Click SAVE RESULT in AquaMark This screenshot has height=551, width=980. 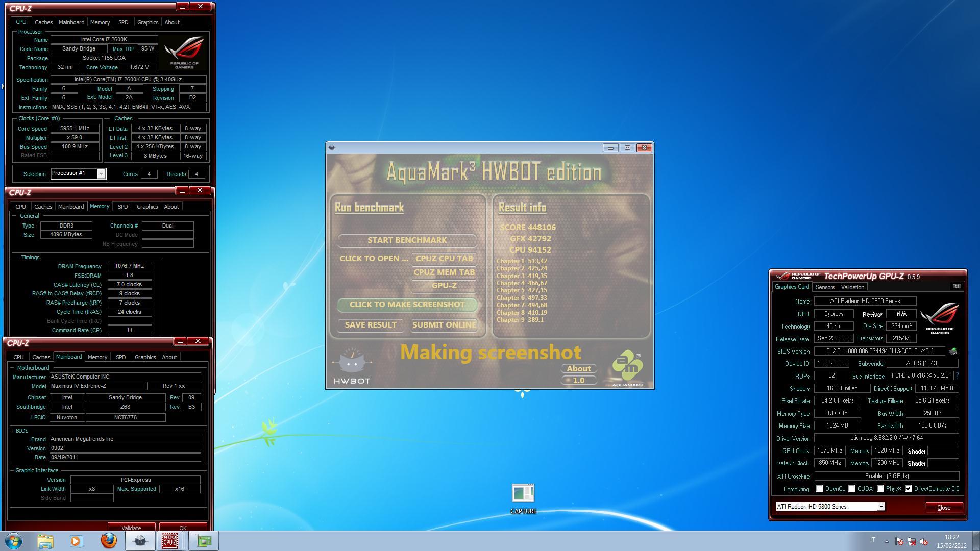pos(371,325)
